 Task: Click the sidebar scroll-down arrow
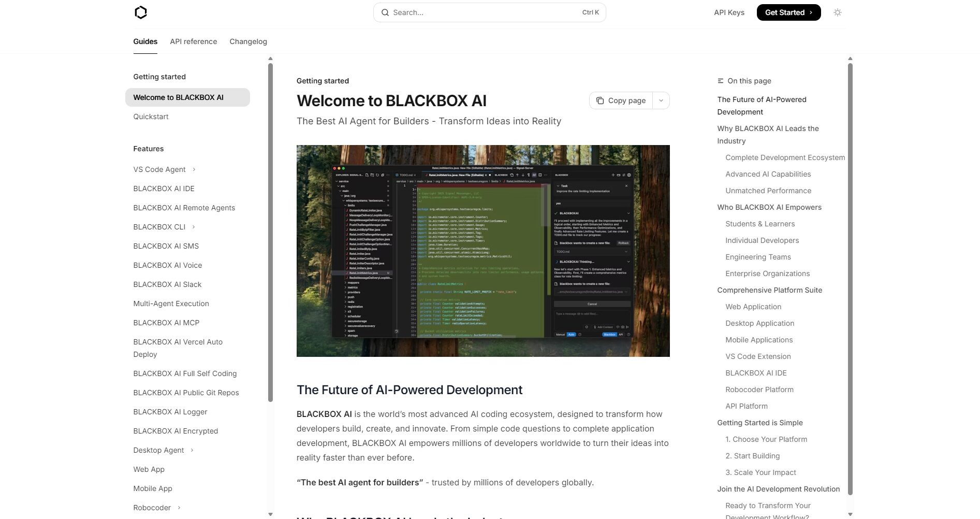pos(270,514)
